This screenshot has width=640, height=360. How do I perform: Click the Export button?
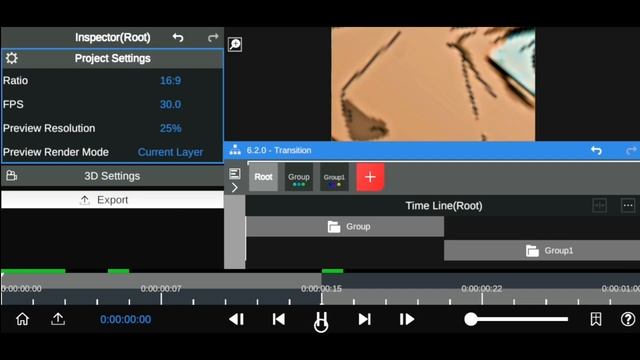pyautogui.click(x=112, y=200)
